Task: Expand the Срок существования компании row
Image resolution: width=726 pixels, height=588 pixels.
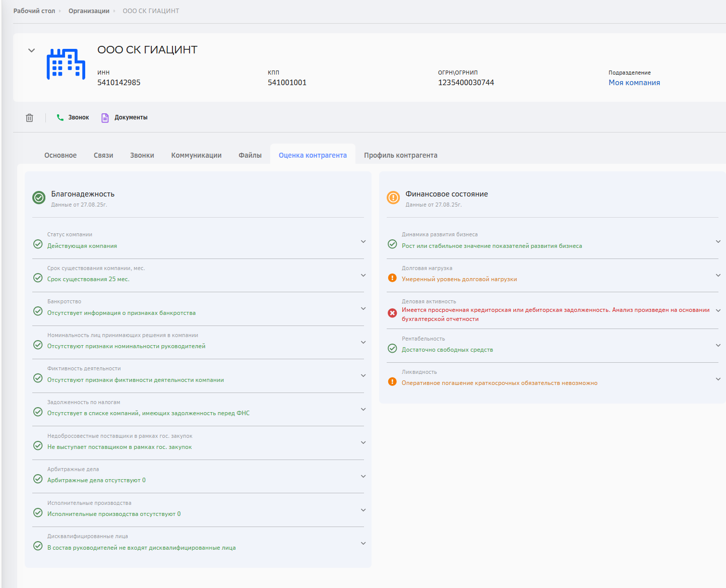Action: 363,275
